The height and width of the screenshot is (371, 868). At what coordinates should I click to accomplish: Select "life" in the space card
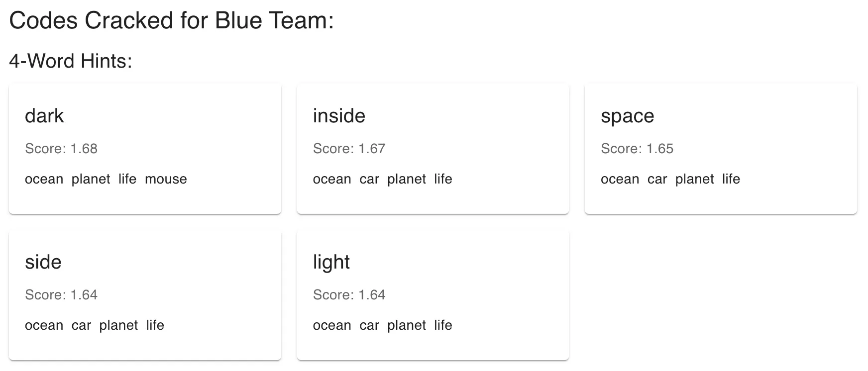[x=731, y=179]
